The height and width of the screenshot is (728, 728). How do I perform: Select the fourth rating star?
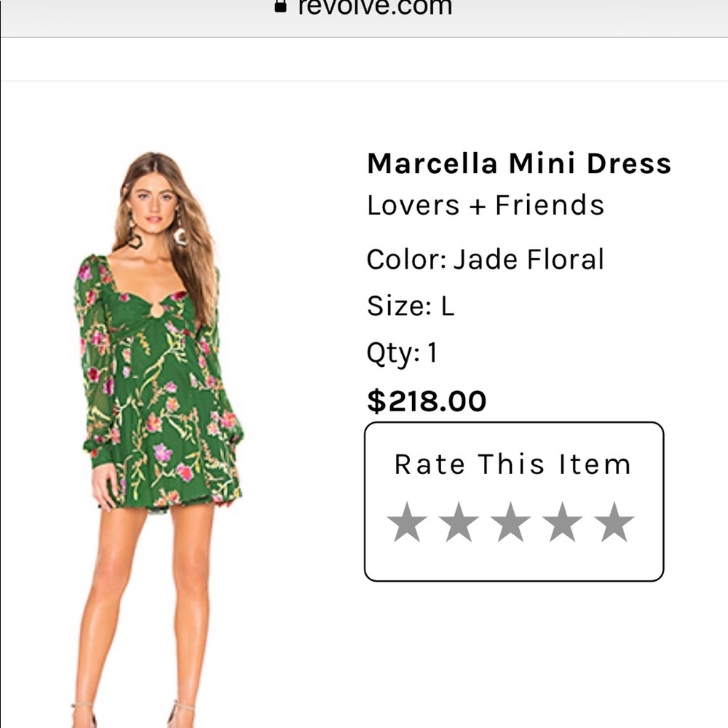point(563,521)
